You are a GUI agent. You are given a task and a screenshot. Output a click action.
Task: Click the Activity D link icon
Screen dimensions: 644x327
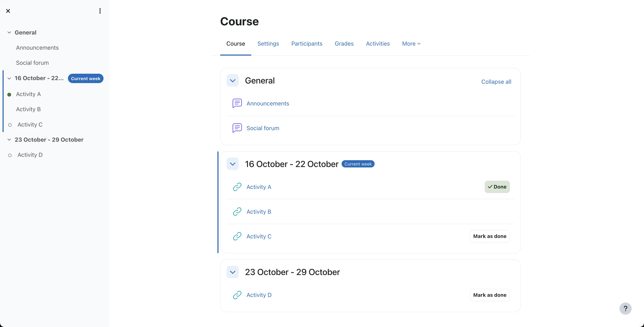pyautogui.click(x=237, y=295)
